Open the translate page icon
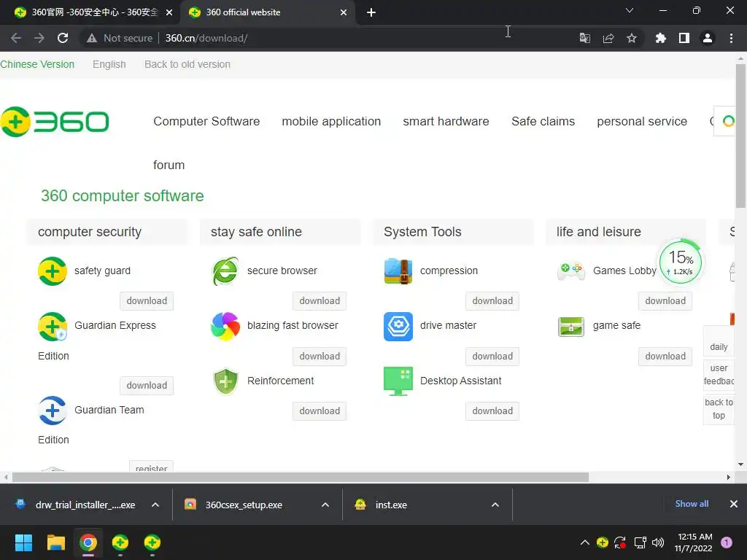 [x=584, y=38]
